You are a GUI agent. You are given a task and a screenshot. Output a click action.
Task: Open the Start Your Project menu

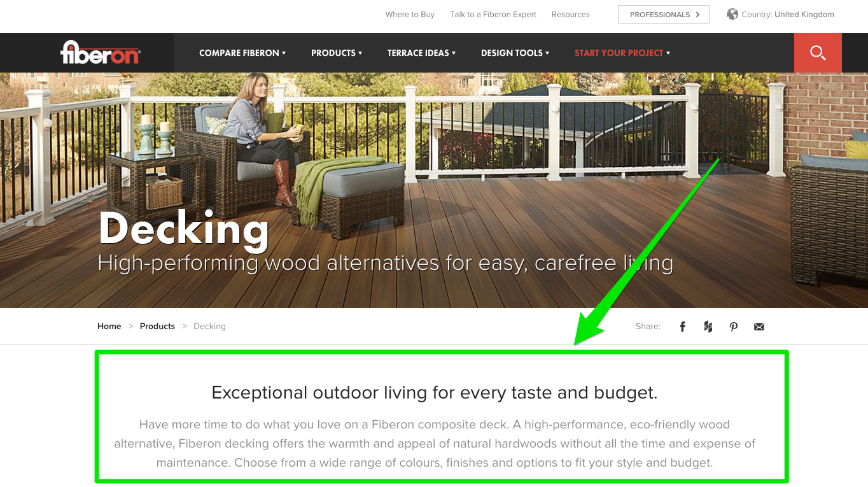(622, 53)
